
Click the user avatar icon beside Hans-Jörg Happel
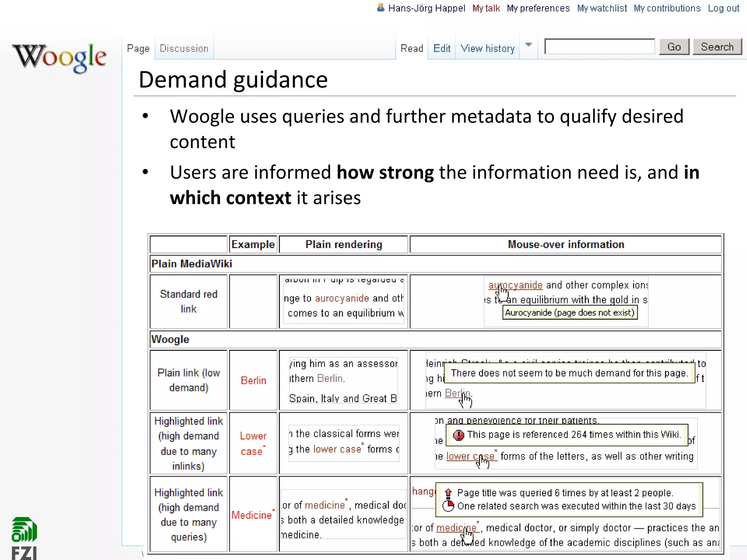(x=380, y=8)
